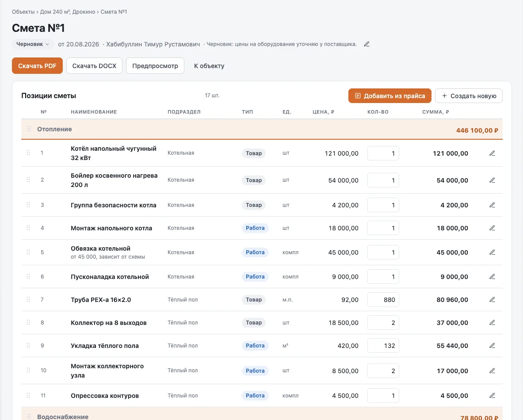Focus quantity input for Коллектор на 8 выходов

tap(383, 323)
